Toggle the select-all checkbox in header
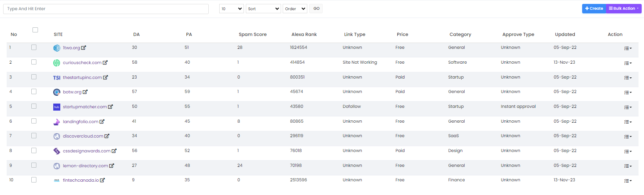The height and width of the screenshot is (195, 644). (x=35, y=30)
